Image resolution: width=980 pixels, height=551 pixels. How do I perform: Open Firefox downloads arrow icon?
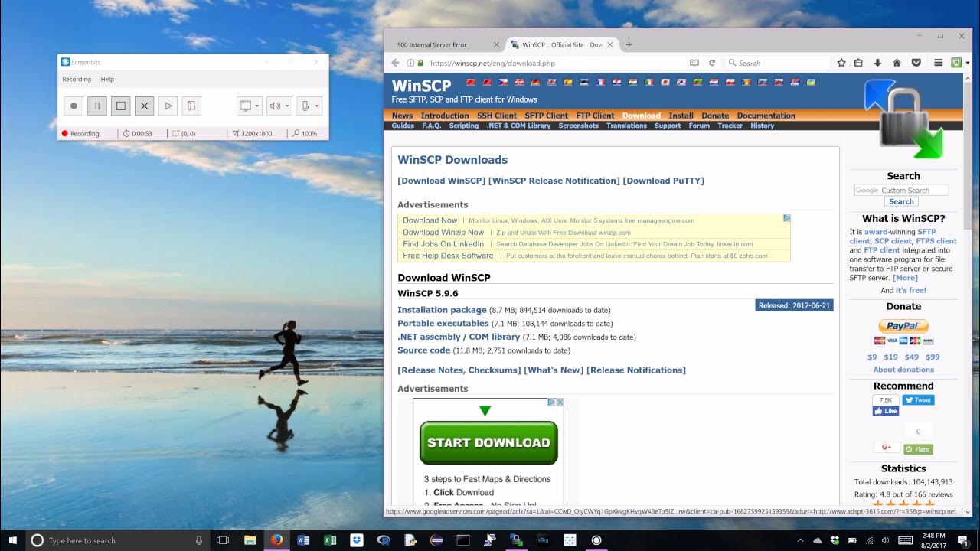[x=877, y=63]
